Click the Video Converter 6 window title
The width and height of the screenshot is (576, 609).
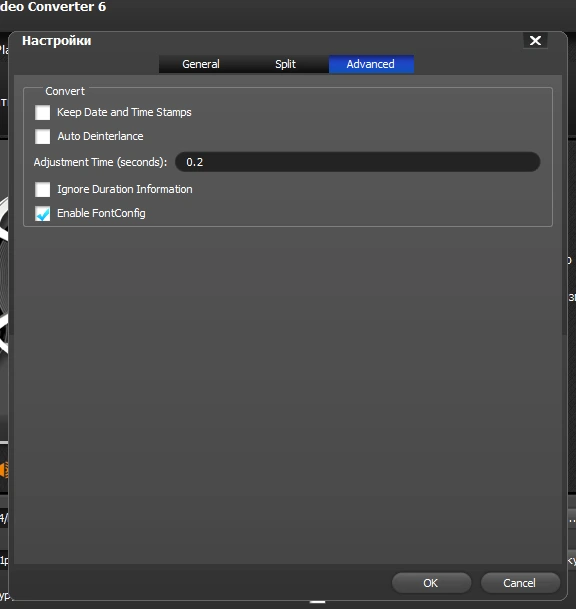click(x=53, y=7)
